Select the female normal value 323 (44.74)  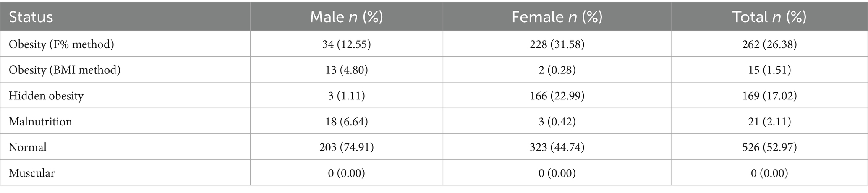pyautogui.click(x=557, y=147)
